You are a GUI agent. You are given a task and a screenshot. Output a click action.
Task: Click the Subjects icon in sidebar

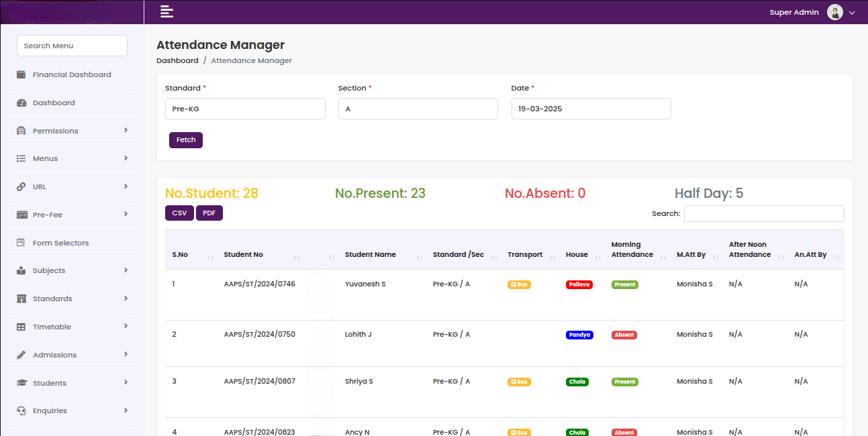coord(21,270)
